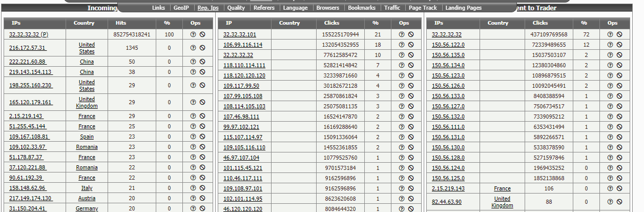Open Bookmarks report
The width and height of the screenshot is (644, 212).
click(x=362, y=8)
